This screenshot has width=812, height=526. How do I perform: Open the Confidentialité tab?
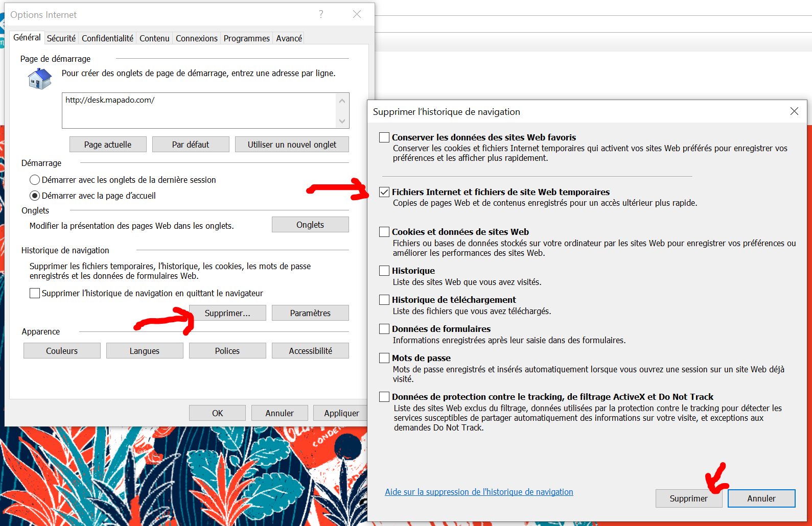click(107, 38)
